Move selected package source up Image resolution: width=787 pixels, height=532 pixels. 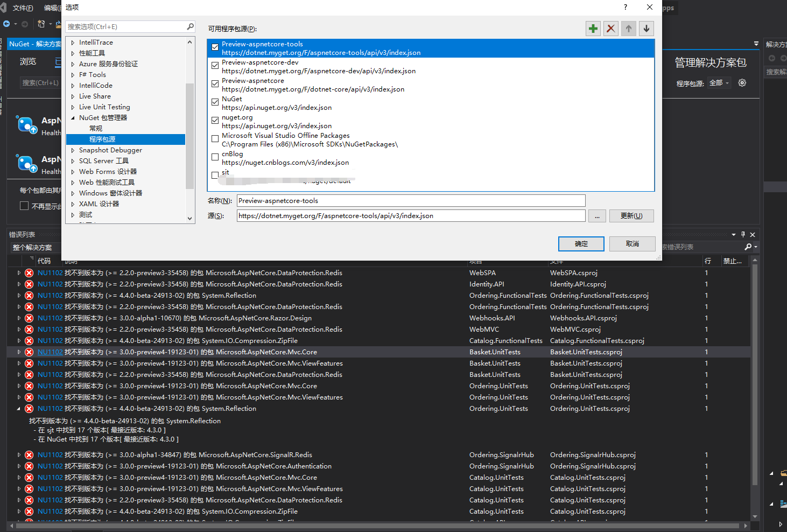tap(629, 29)
